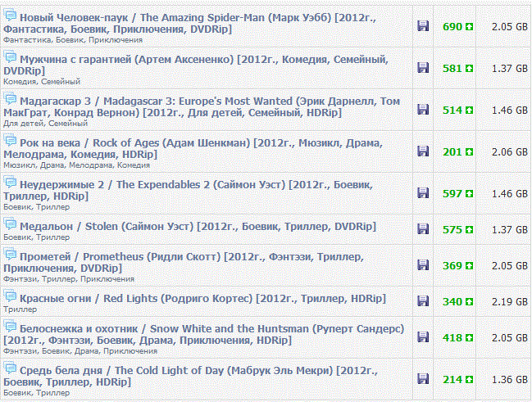
Task: Click floppy disk icon for Red Lights
Action: (423, 301)
